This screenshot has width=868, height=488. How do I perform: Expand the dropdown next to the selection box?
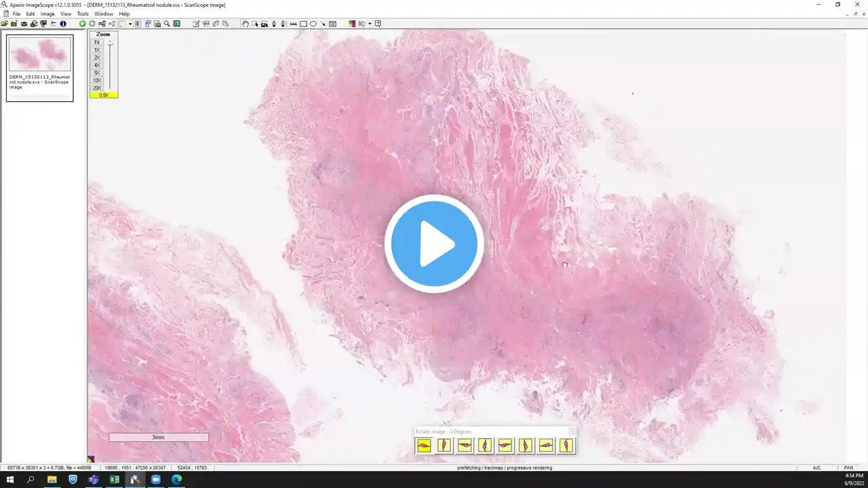pyautogui.click(x=130, y=24)
